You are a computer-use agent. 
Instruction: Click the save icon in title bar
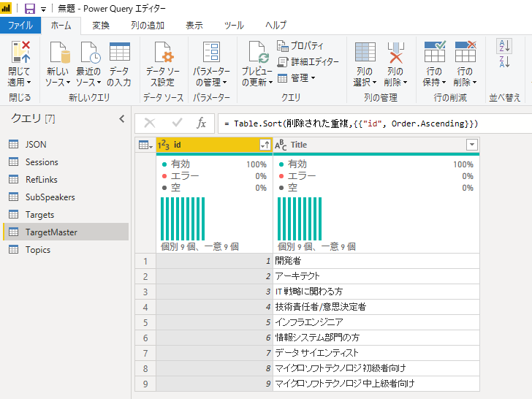coord(30,9)
